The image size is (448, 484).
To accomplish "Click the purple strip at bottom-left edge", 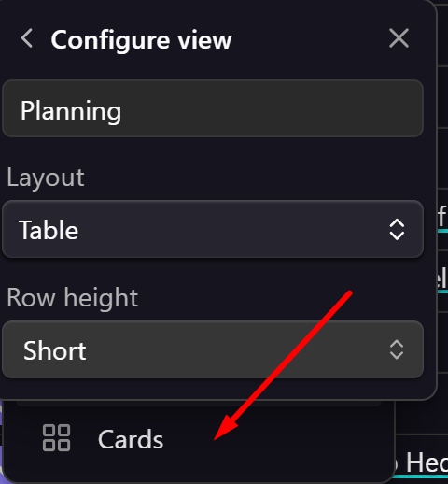I will click(x=1, y=442).
